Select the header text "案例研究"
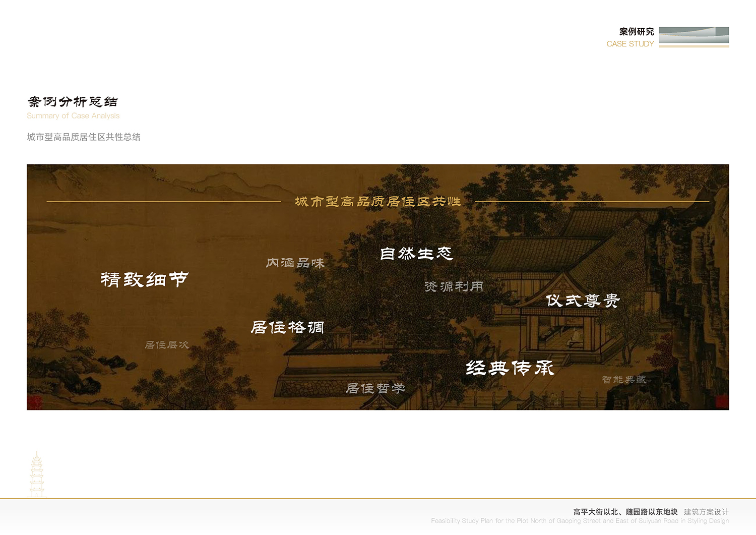The image size is (756, 535). pyautogui.click(x=637, y=32)
